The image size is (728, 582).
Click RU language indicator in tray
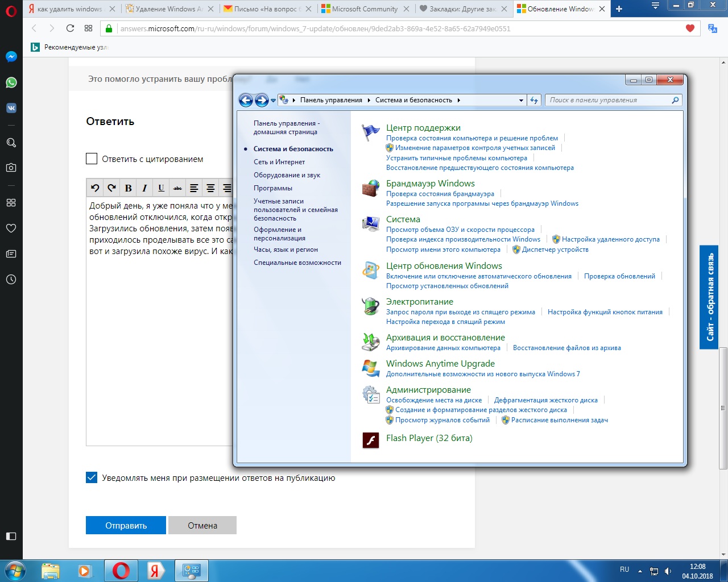[624, 569]
